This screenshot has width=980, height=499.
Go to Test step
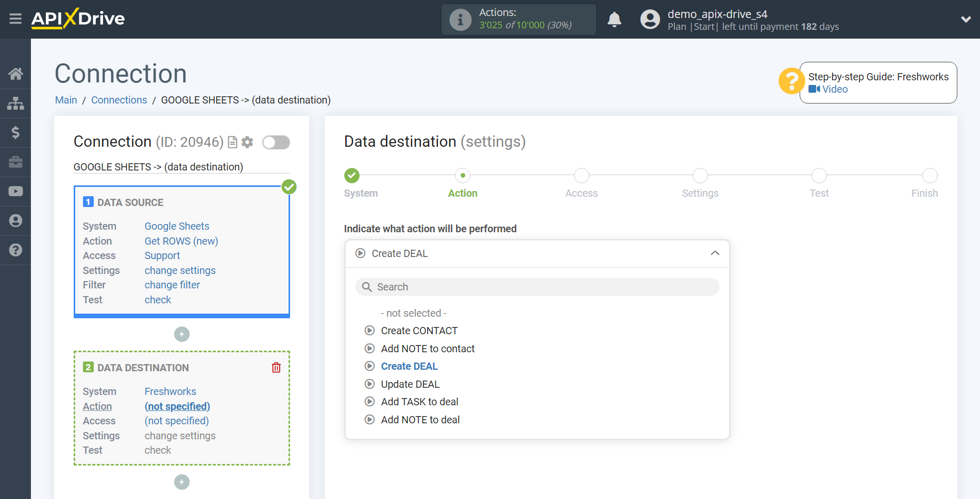click(819, 176)
